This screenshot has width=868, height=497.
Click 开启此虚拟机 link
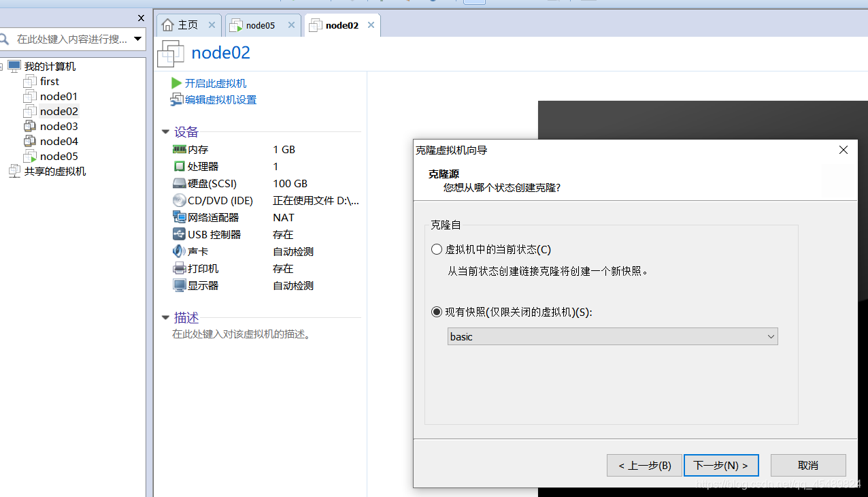[216, 83]
